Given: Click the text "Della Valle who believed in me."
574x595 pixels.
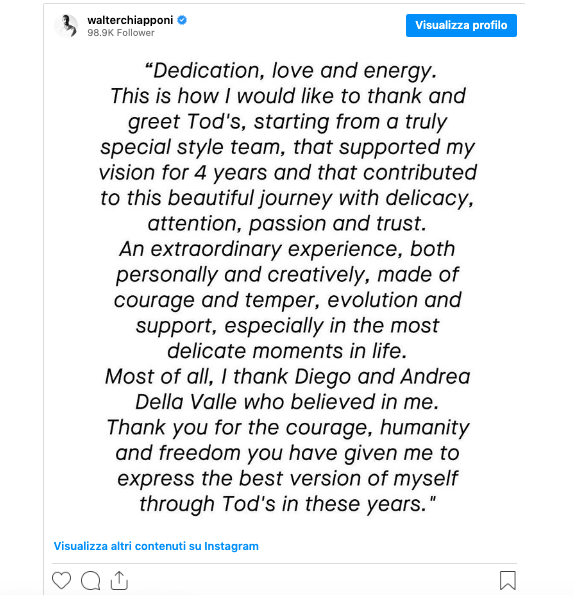Looking at the screenshot, I should [x=287, y=402].
